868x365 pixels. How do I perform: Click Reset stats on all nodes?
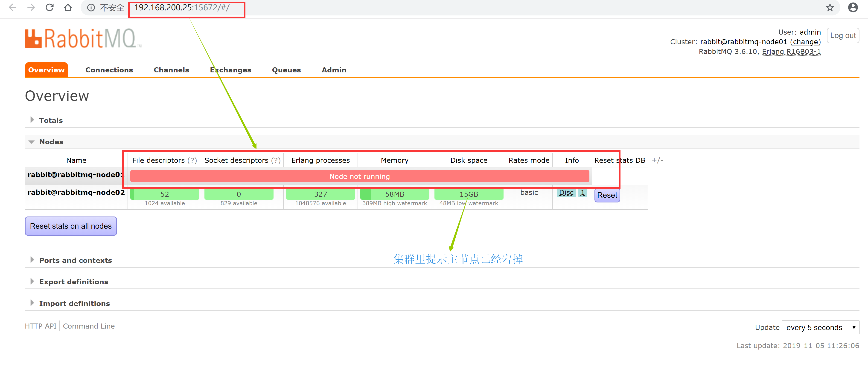tap(71, 226)
